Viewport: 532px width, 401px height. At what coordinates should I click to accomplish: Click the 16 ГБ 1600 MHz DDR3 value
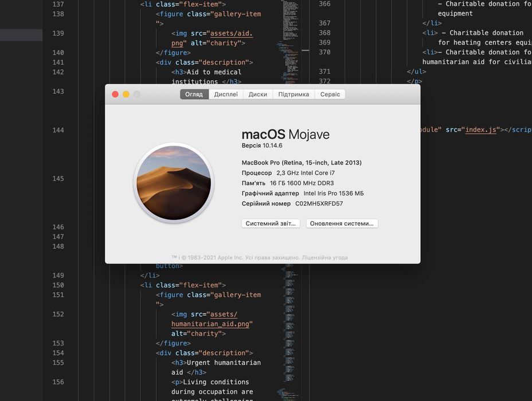pyautogui.click(x=302, y=183)
